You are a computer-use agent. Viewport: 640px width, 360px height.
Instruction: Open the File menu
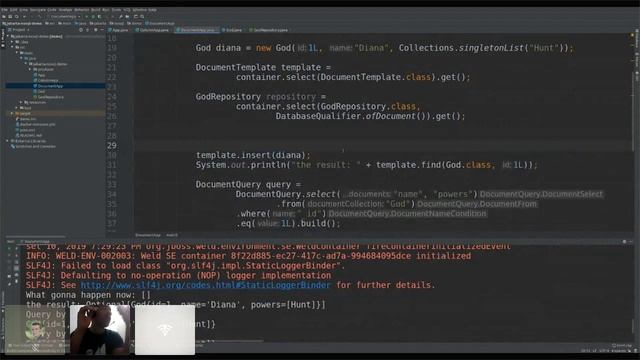(x=3, y=10)
